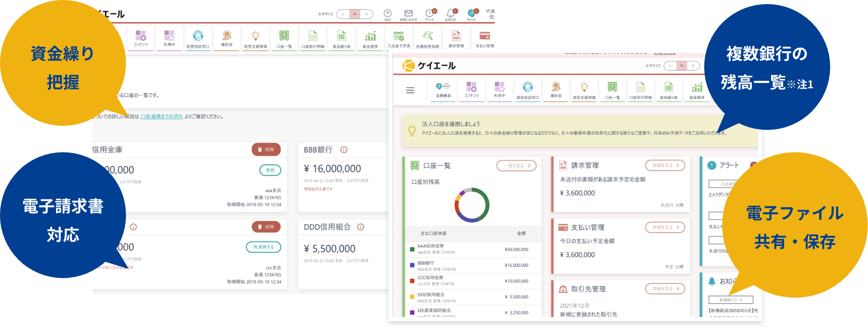Open the FAQ help icon
Screen dimensions: 868x331
point(387,14)
